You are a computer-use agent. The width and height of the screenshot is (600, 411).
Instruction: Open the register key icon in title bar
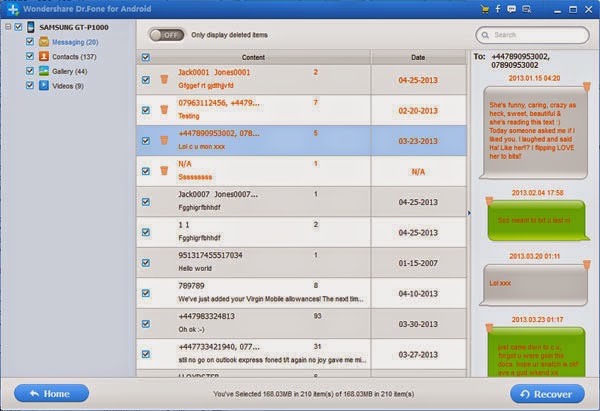click(527, 9)
